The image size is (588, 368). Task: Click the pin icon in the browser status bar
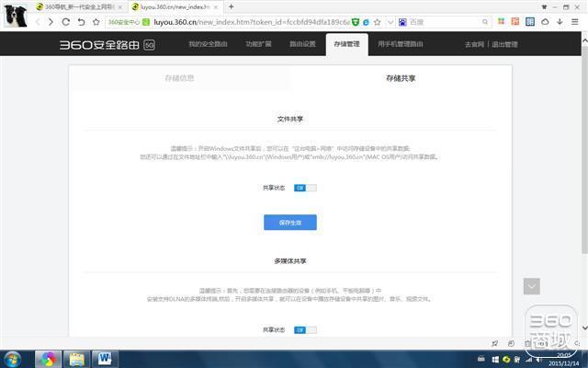[495, 343]
